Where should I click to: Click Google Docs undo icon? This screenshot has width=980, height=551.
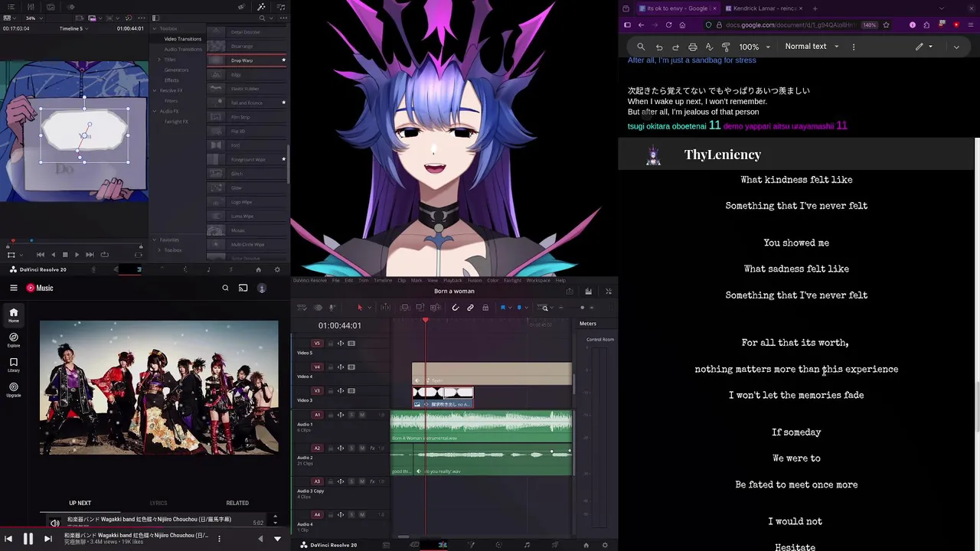pyautogui.click(x=659, y=47)
